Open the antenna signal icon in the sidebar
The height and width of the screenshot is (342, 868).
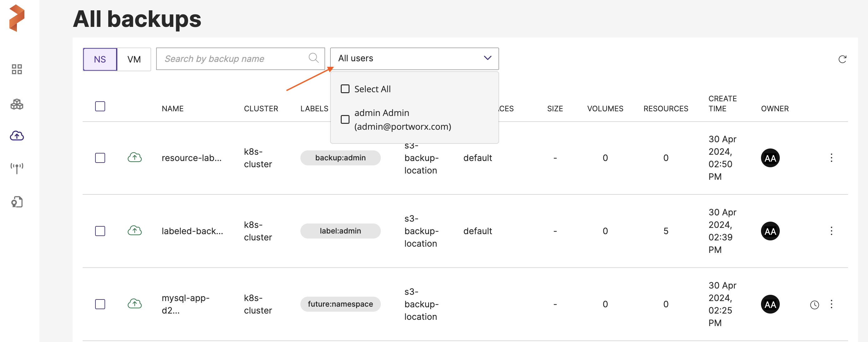[x=17, y=168]
